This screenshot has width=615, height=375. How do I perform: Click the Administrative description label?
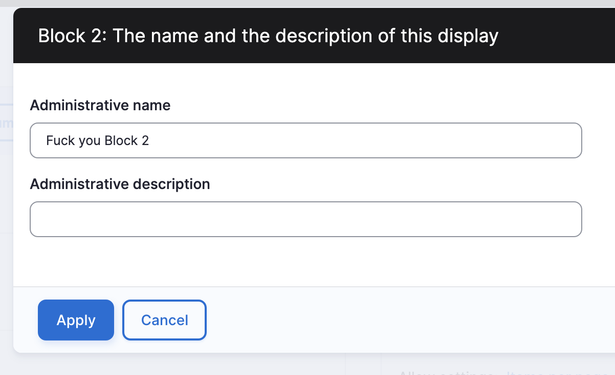tap(120, 184)
